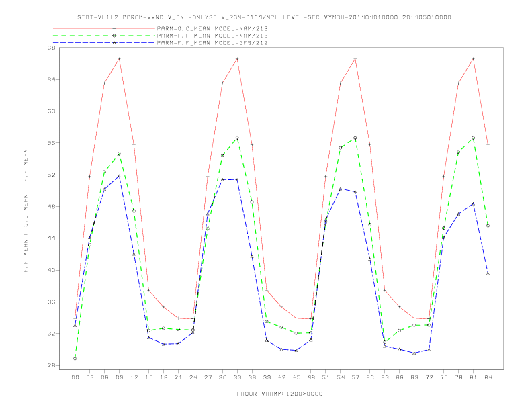This screenshot has width=532, height=411.
Task: Click x-axis tick label 45
Action: coord(296,377)
